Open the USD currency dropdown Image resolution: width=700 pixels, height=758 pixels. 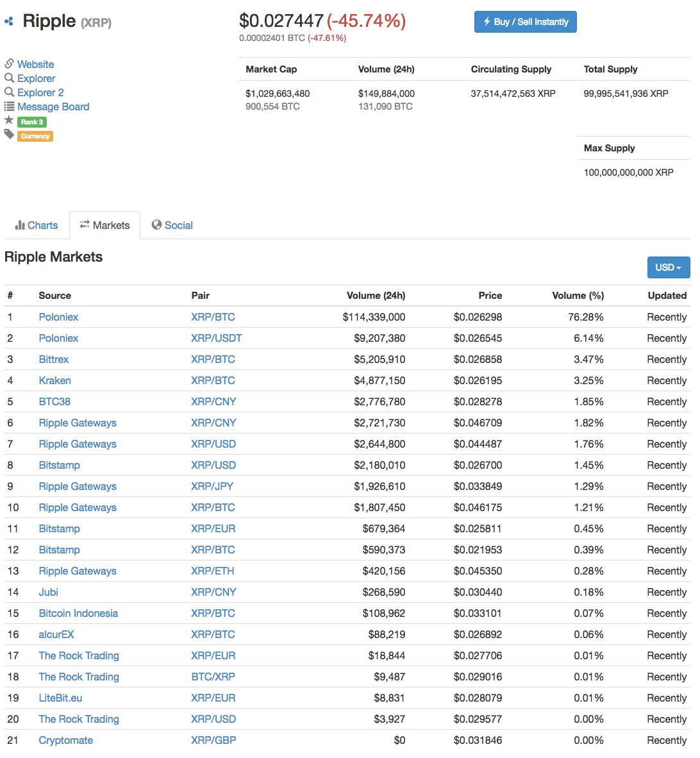click(x=668, y=267)
